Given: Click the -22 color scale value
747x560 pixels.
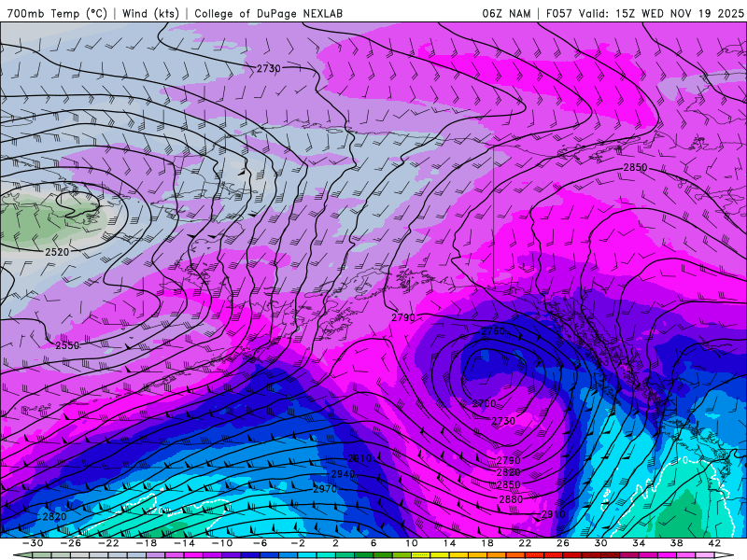Looking at the screenshot, I should (108, 543).
